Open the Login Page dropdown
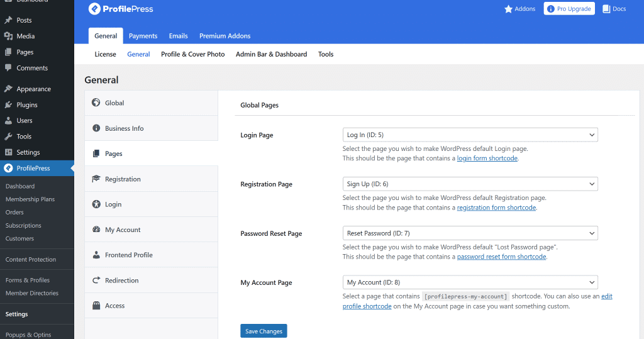Viewport: 644px width, 339px height. tap(470, 135)
